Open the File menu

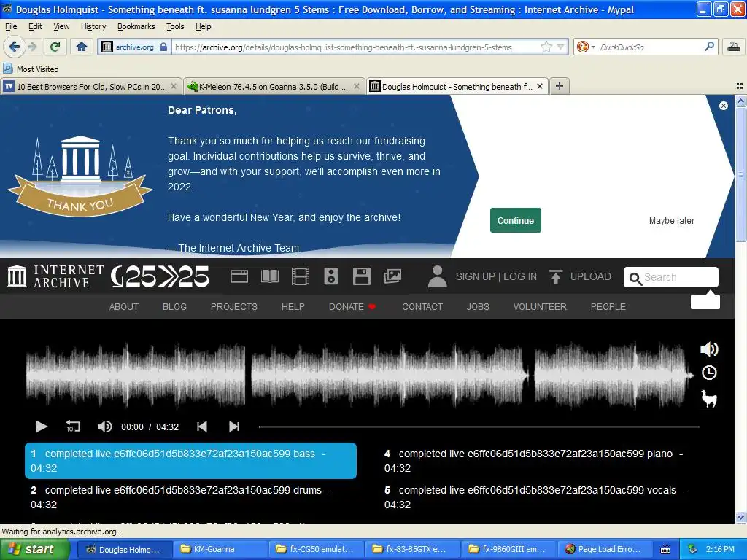click(x=11, y=26)
